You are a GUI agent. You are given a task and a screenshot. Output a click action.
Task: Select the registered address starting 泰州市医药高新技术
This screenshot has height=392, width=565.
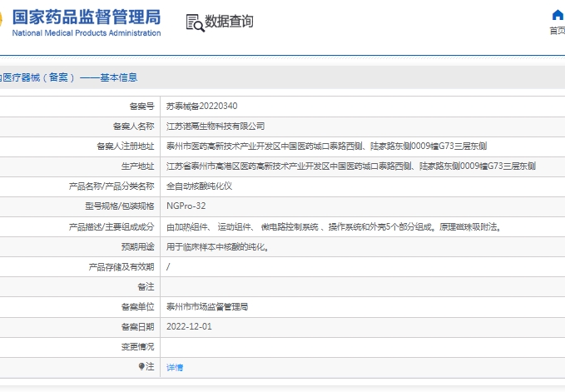click(326, 146)
